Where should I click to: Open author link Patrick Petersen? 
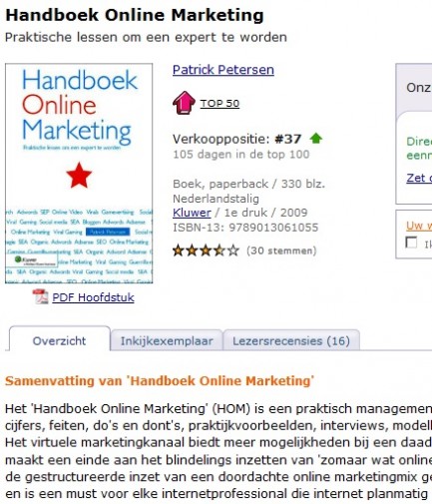pos(223,70)
